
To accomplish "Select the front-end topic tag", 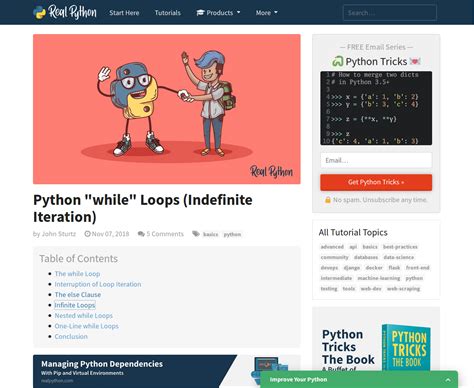I will 417,267.
